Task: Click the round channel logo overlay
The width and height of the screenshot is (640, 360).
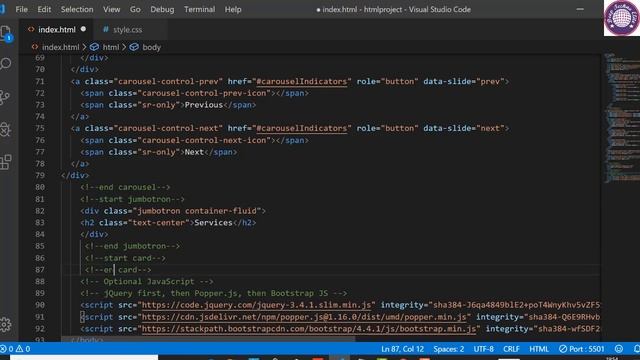Action: pyautogui.click(x=622, y=18)
